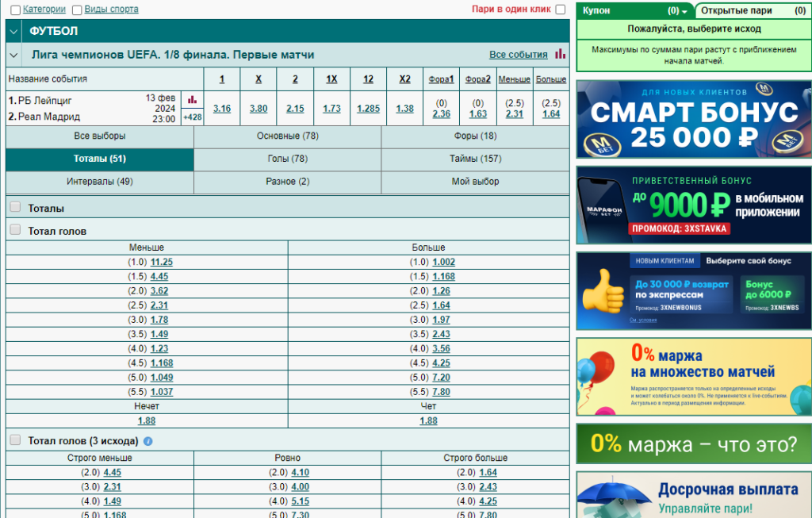
Task: Select Нечет odds 1.88
Action: pyautogui.click(x=147, y=421)
